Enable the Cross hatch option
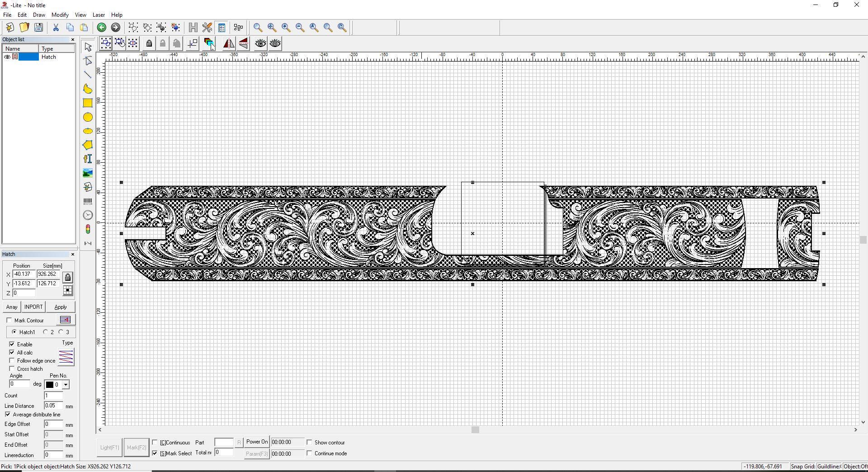 click(12, 369)
